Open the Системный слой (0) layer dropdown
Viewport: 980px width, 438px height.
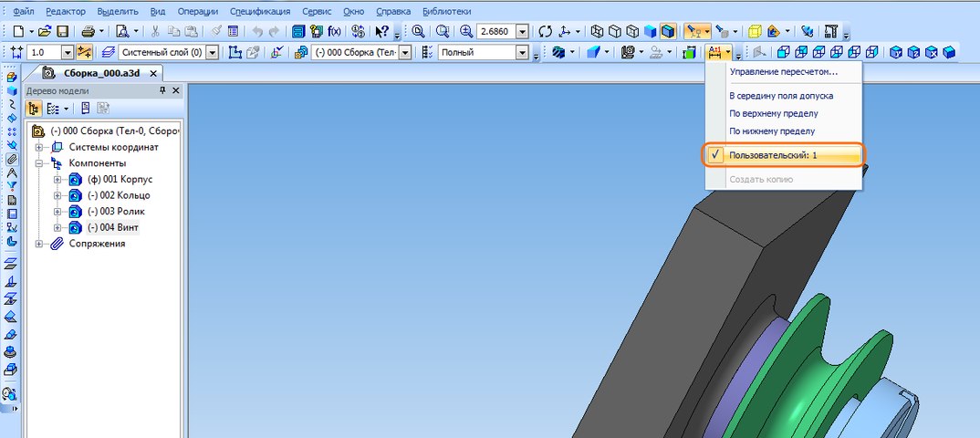213,53
